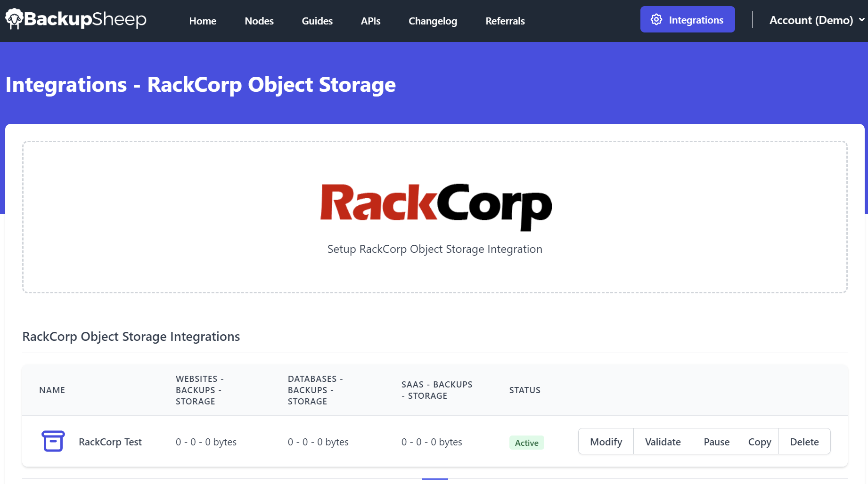Copy the RackCorp Test integration
The image size is (868, 484).
tap(760, 442)
